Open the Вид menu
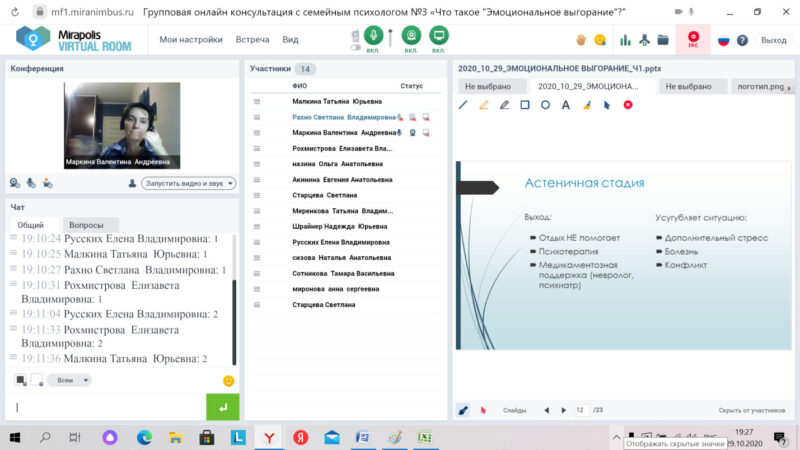The width and height of the screenshot is (800, 450). point(290,39)
